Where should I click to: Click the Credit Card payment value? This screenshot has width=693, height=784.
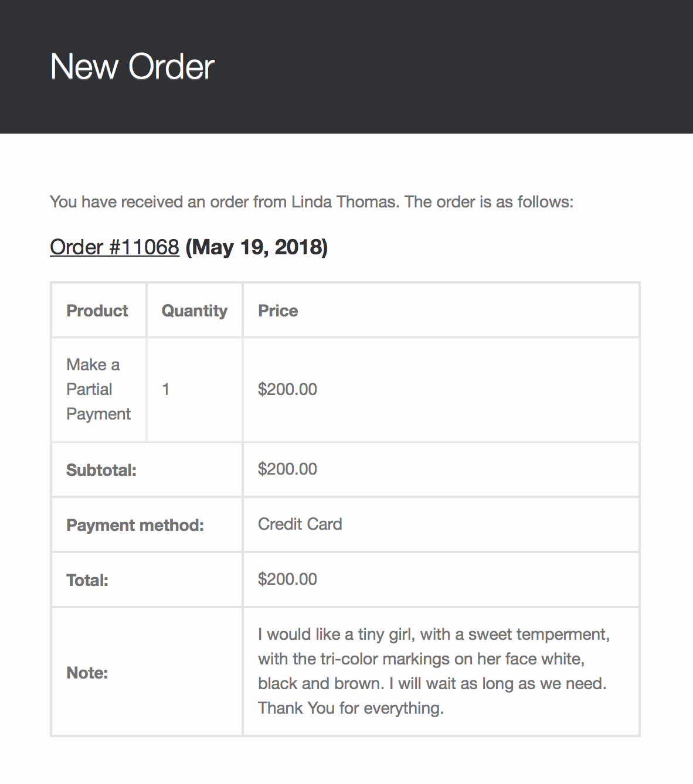click(x=300, y=524)
